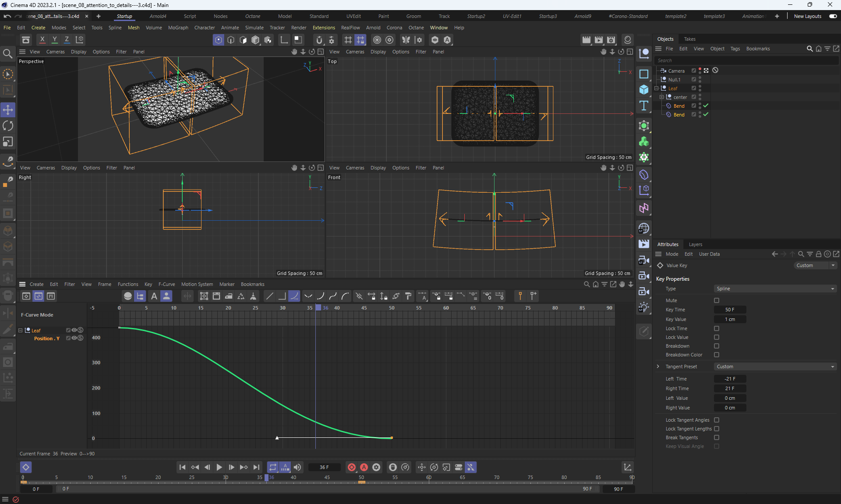
Task: Click the Record Active Objects button
Action: coord(351,467)
